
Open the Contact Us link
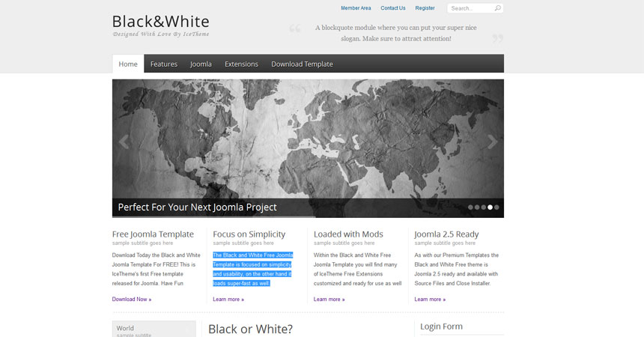pos(392,8)
